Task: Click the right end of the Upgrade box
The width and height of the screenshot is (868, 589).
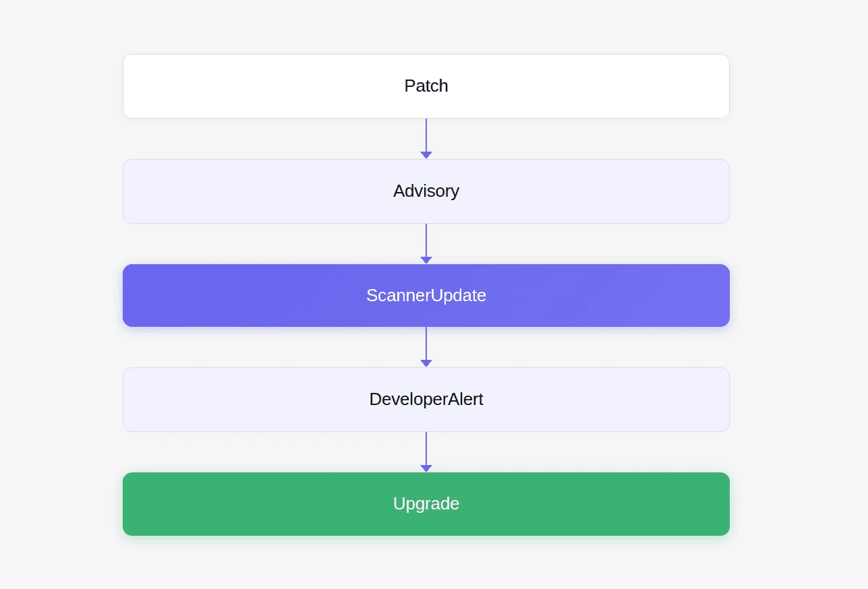Action: (x=726, y=504)
